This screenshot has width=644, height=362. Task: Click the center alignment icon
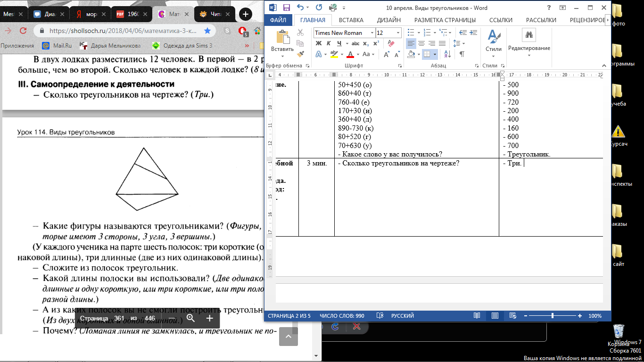421,43
